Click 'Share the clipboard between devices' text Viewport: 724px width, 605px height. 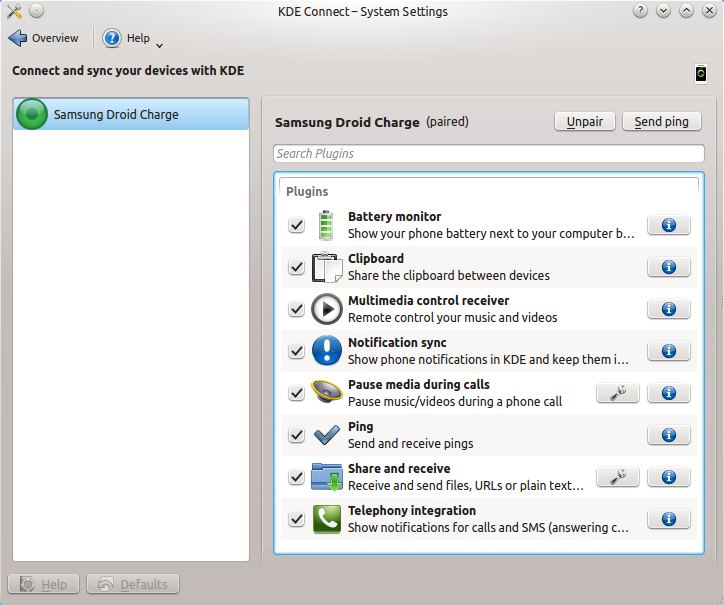pyautogui.click(x=449, y=276)
